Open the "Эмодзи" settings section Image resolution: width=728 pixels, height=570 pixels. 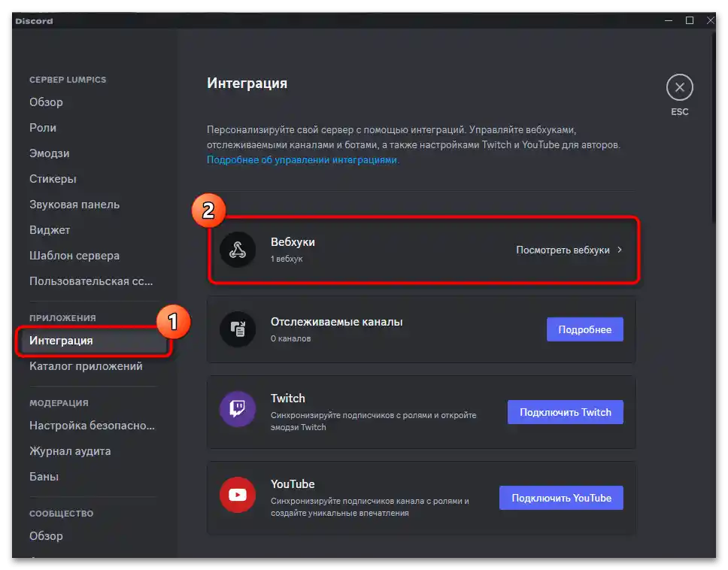50,153
